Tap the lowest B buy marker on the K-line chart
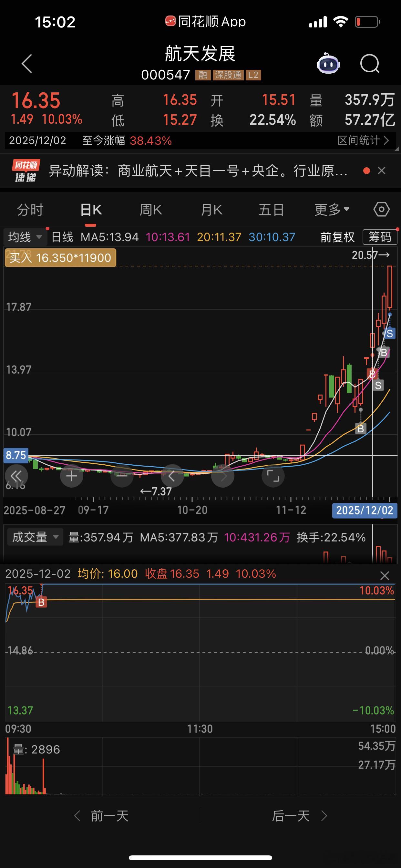The width and height of the screenshot is (401, 868). [361, 429]
